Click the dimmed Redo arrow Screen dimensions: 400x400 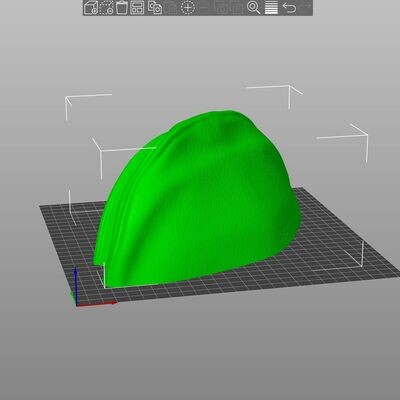pos(305,8)
